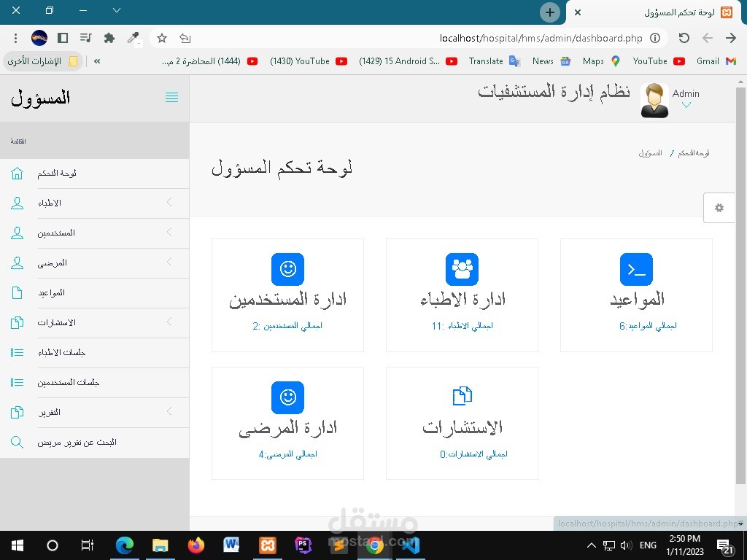Click the person icon beside المرضى

pos(18,262)
